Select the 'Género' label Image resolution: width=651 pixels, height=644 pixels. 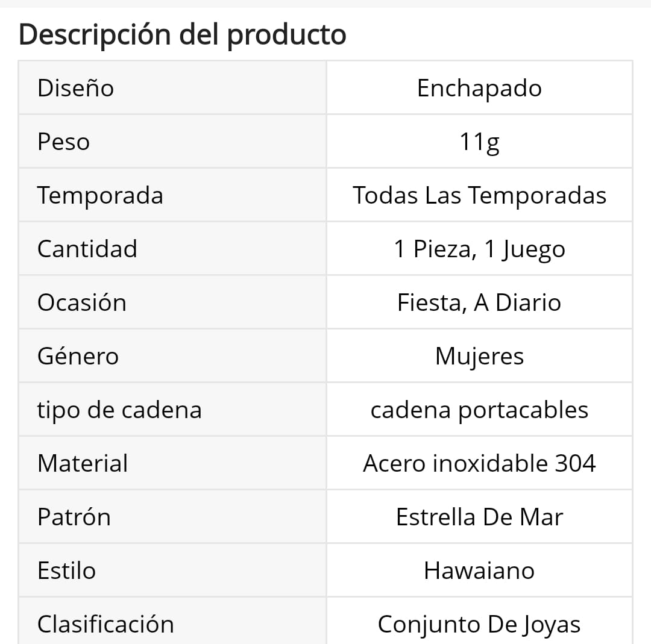78,355
